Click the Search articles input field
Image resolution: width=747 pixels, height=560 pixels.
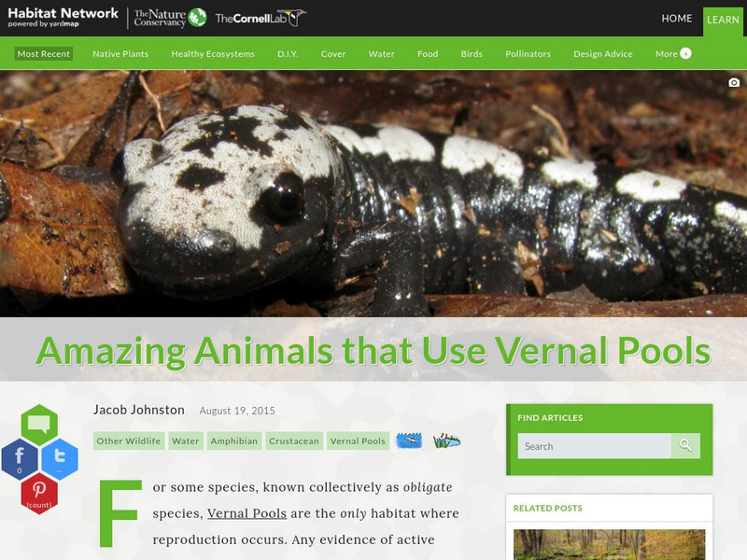594,446
